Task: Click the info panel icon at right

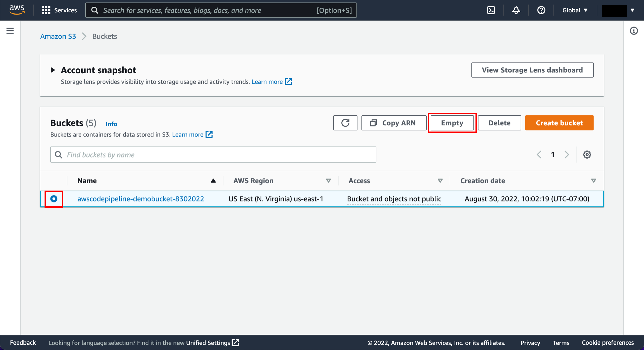Action: tap(634, 31)
